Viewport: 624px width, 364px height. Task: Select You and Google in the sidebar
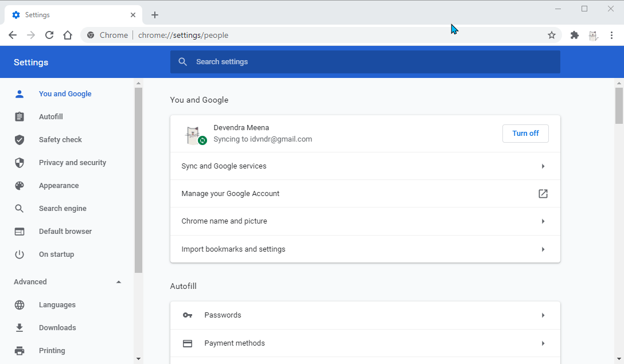(65, 94)
